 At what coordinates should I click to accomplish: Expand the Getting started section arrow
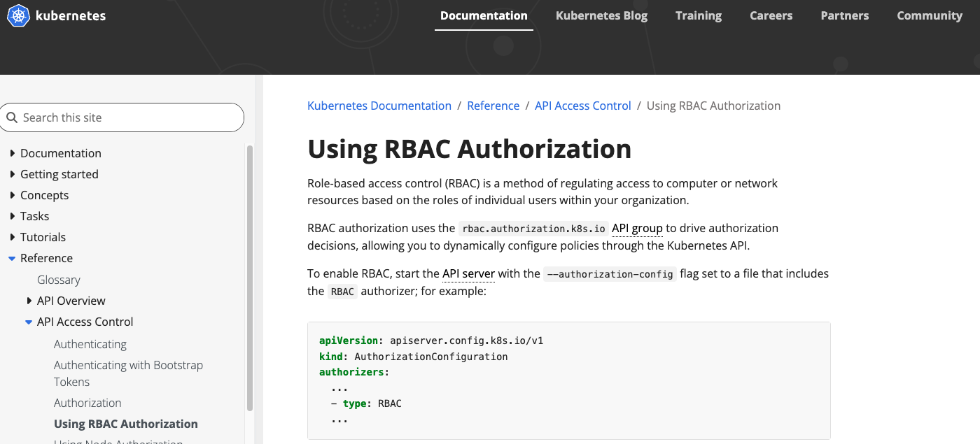(x=13, y=174)
